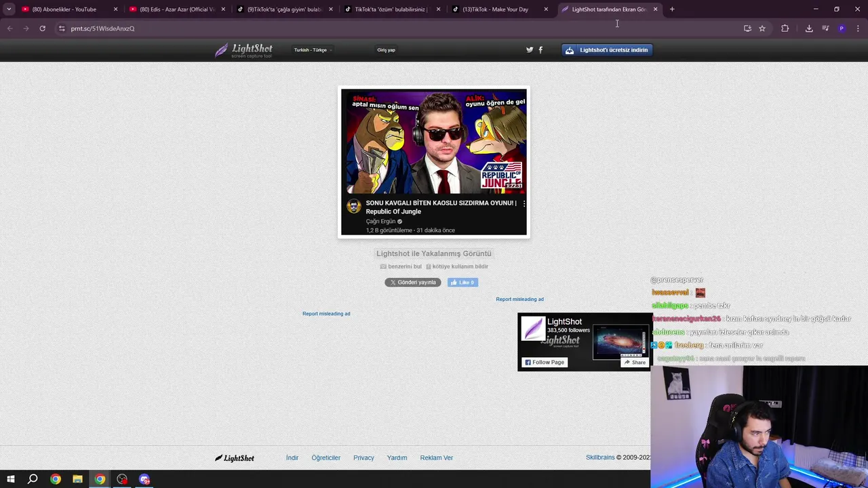Open the Chrome three-dot menu
Image resolution: width=868 pixels, height=488 pixels.
coord(858,28)
